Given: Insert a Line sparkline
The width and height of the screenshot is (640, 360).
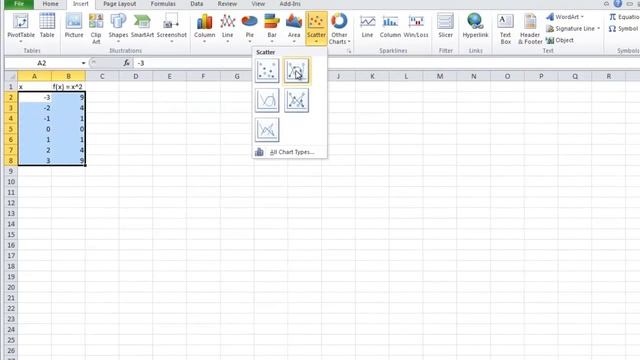Looking at the screenshot, I should [367, 26].
